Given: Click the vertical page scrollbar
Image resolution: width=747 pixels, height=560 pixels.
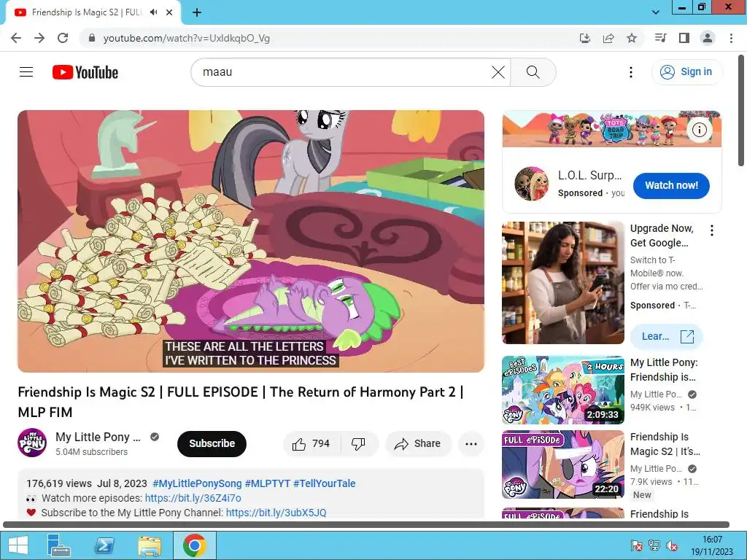Looking at the screenshot, I should [741, 111].
